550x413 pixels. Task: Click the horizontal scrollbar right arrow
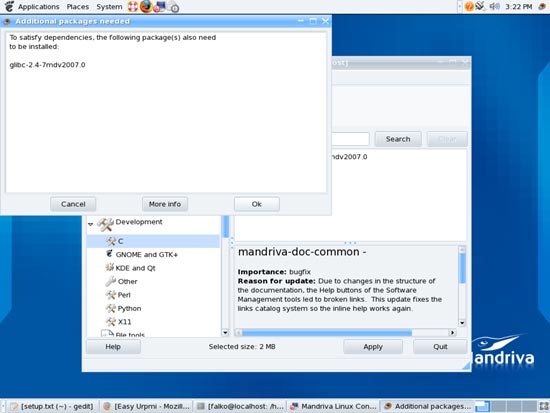point(452,332)
